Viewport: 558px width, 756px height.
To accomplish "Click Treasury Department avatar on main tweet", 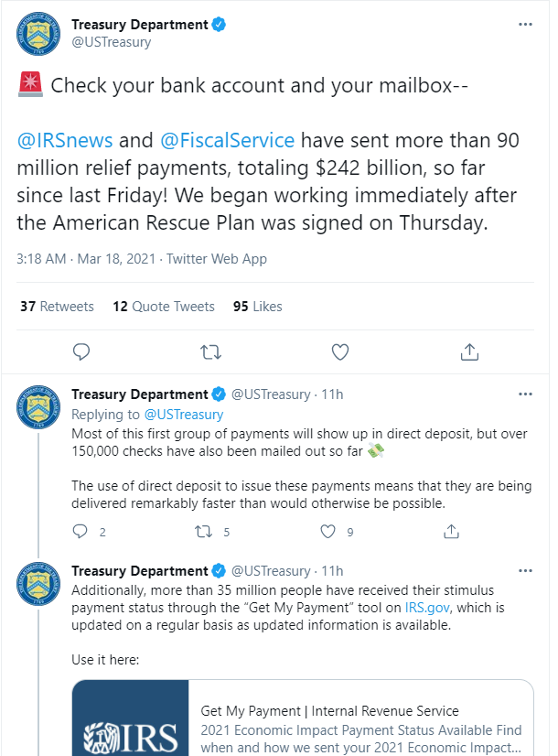I will point(39,33).
